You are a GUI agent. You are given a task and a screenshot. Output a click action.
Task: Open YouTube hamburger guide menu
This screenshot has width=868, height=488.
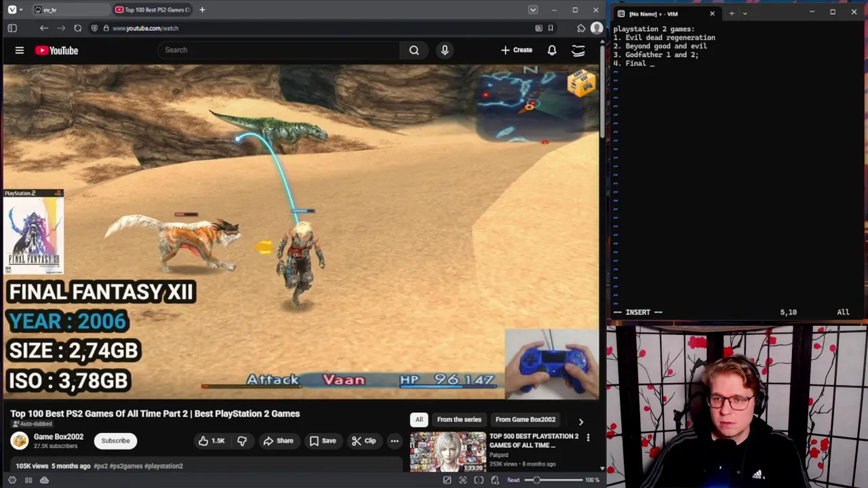tap(20, 50)
